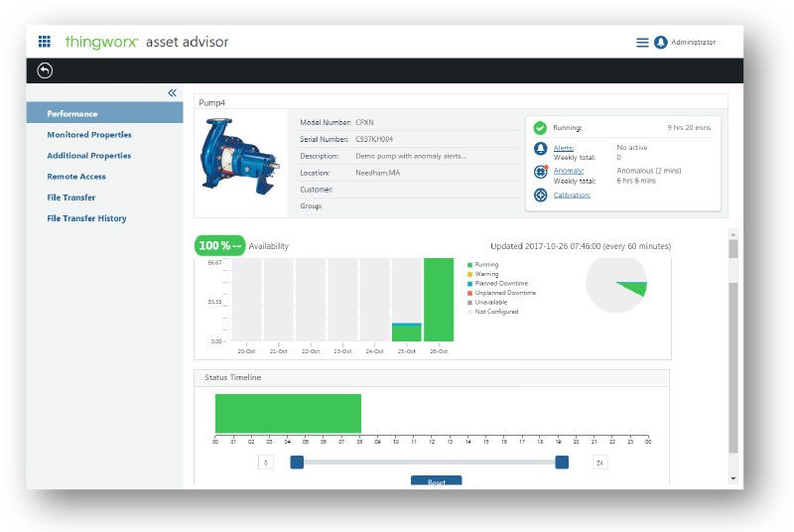Image resolution: width=794 pixels, height=532 pixels.
Task: Click the location value Needham,MA
Action: (x=378, y=173)
